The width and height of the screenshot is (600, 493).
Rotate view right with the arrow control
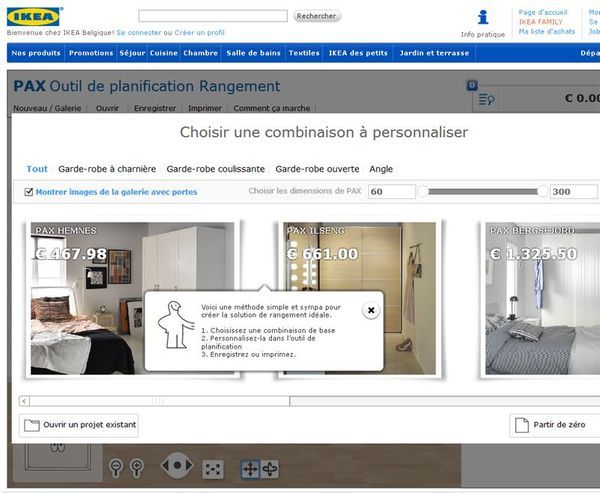(189, 465)
